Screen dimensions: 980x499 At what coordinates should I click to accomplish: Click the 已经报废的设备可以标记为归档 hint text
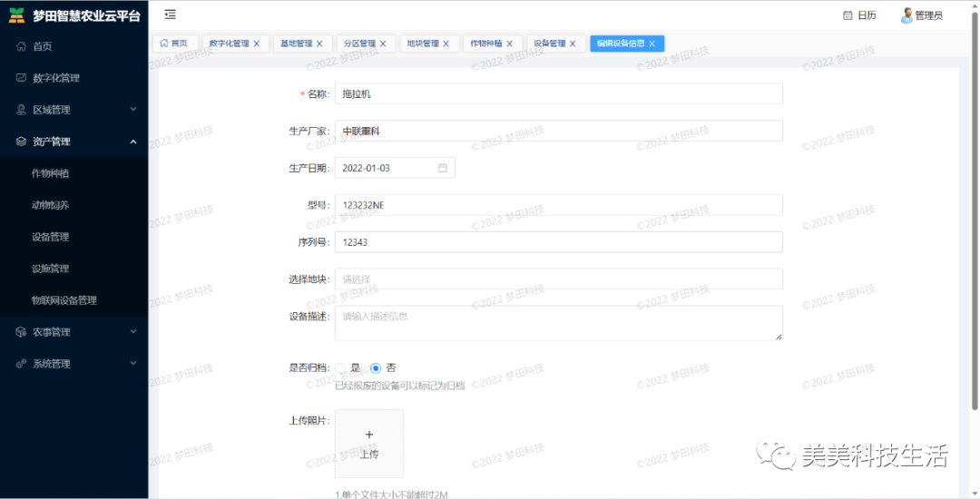coord(400,386)
